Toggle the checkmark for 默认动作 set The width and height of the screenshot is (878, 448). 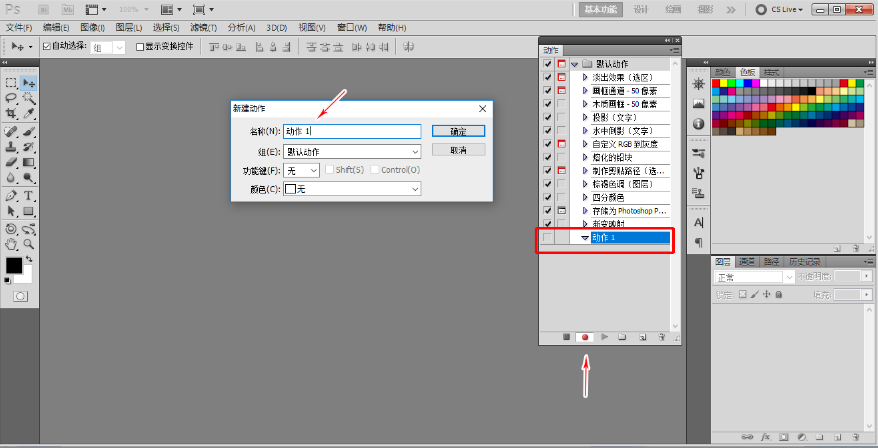click(x=547, y=64)
